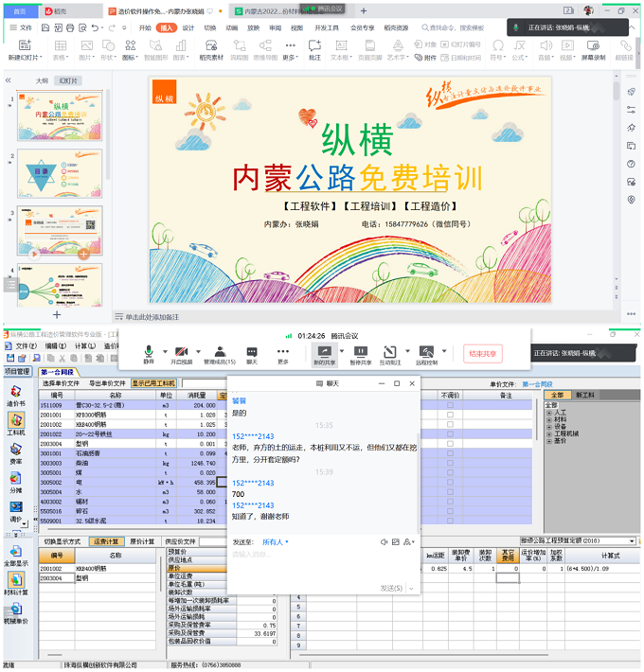Open the 编辑(E) menu in the cost software

tap(56, 345)
